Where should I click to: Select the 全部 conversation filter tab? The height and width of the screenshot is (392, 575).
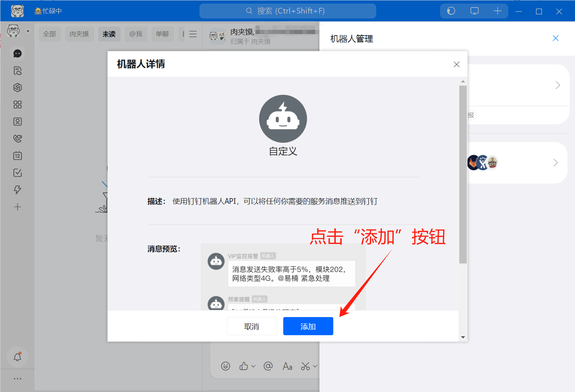pyautogui.click(x=50, y=34)
